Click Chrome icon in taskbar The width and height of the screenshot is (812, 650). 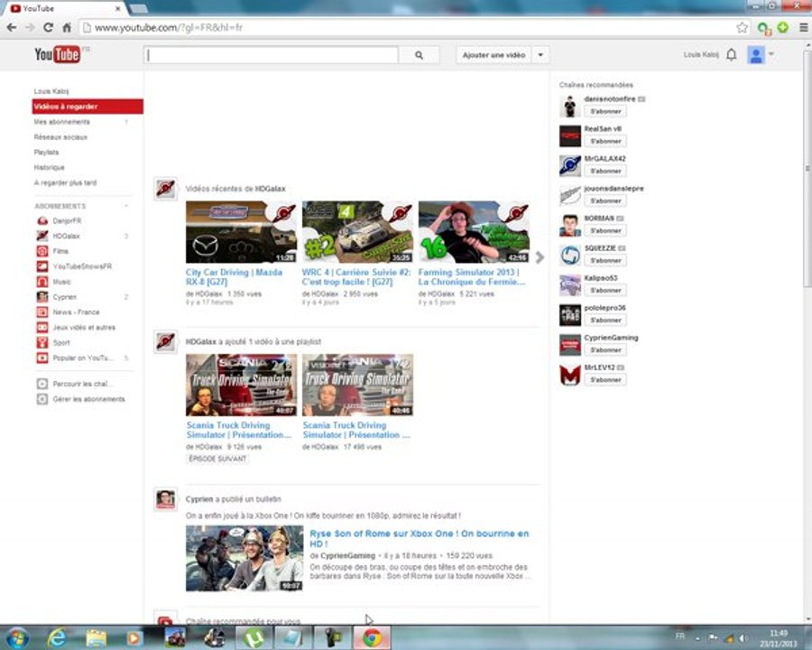coord(372,638)
